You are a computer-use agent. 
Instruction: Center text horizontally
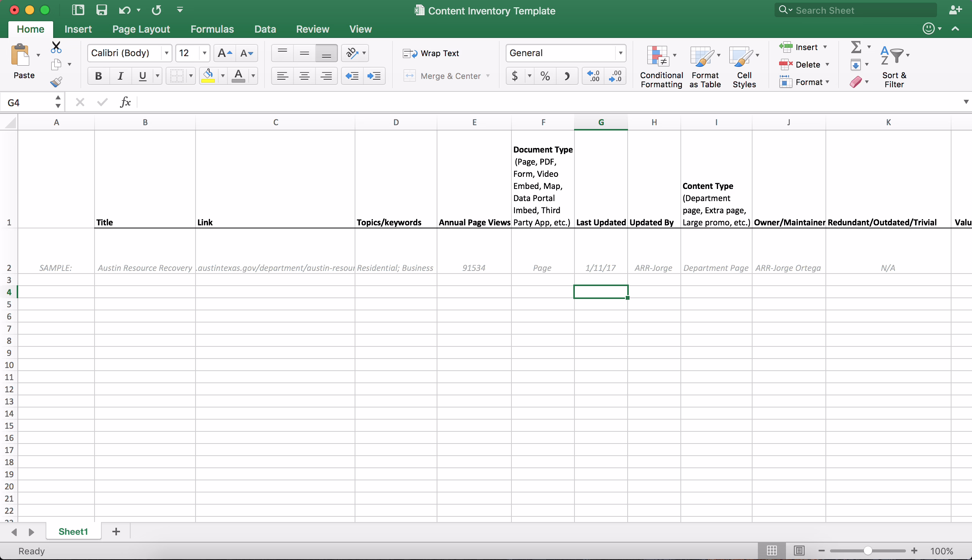(x=305, y=76)
